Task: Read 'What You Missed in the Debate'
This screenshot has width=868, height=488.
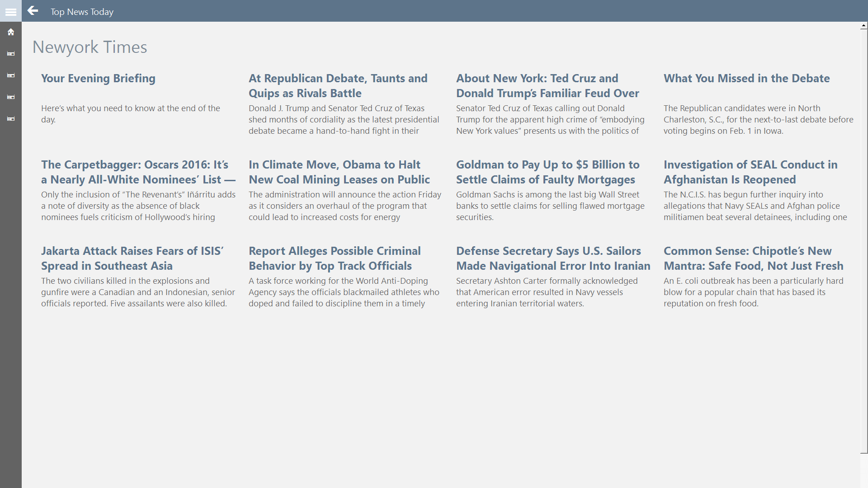Action: coord(746,78)
